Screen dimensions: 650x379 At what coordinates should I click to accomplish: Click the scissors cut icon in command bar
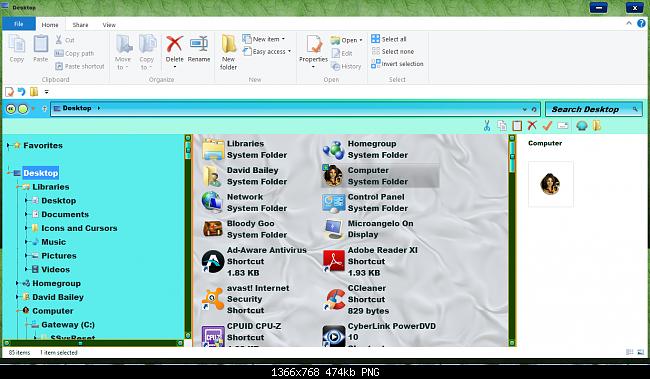(x=487, y=125)
